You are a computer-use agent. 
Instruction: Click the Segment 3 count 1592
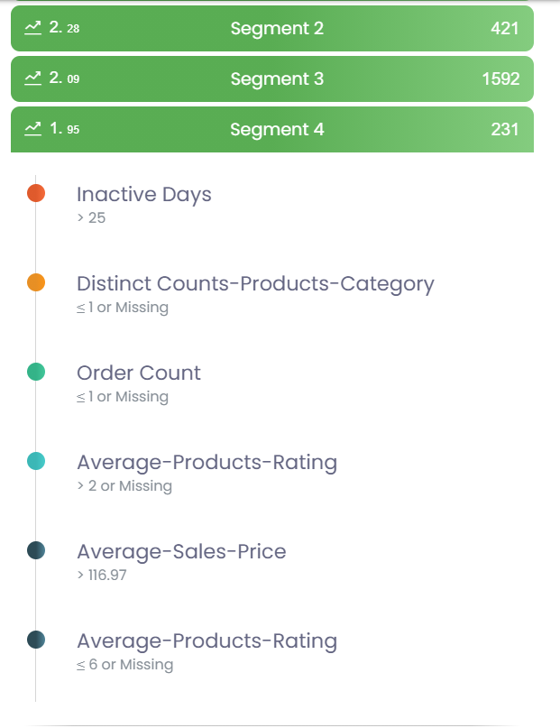click(500, 78)
